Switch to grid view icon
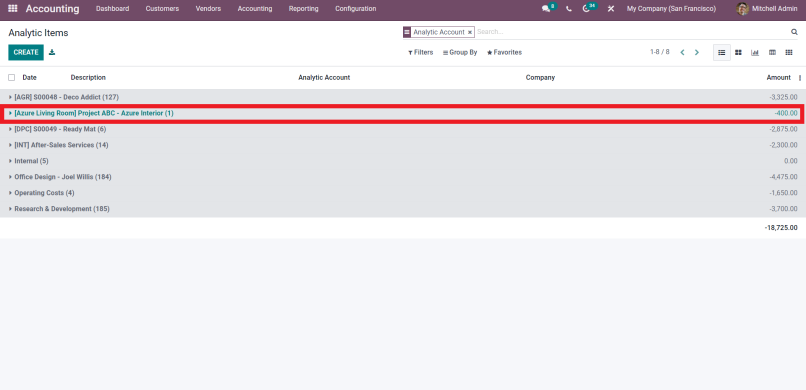 pos(789,52)
